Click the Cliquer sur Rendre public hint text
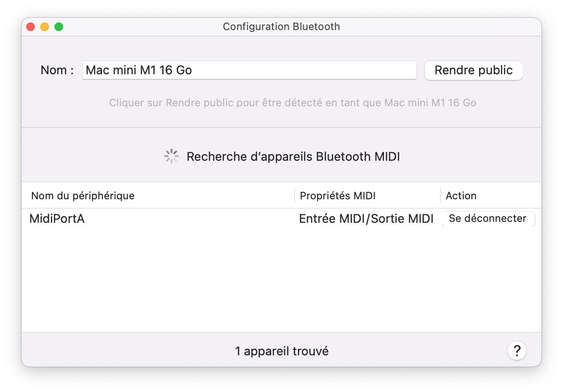The width and height of the screenshot is (563, 392). [x=293, y=102]
